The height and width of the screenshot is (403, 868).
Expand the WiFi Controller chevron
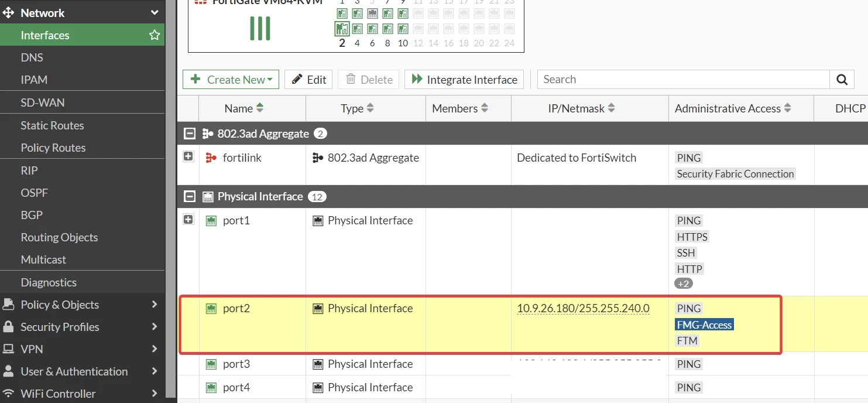click(155, 393)
